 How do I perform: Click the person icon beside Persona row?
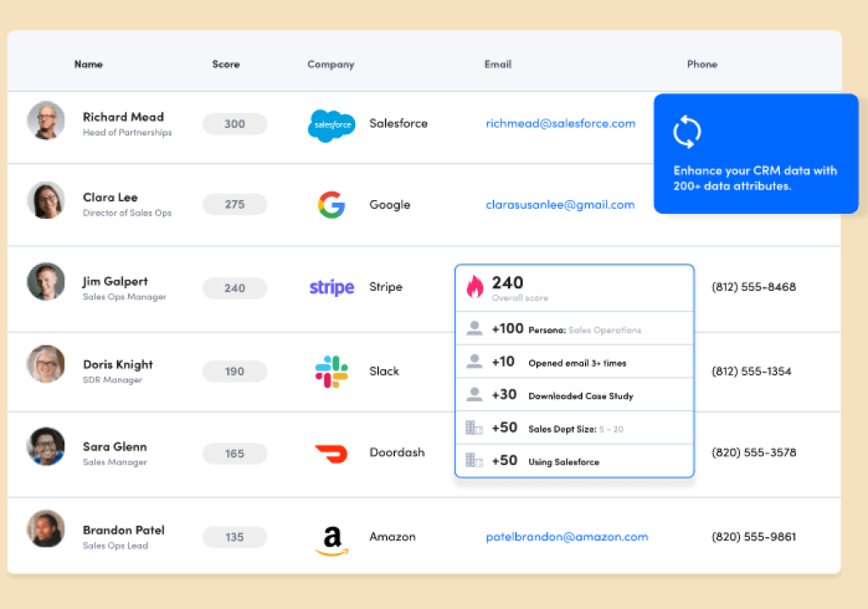pyautogui.click(x=475, y=328)
